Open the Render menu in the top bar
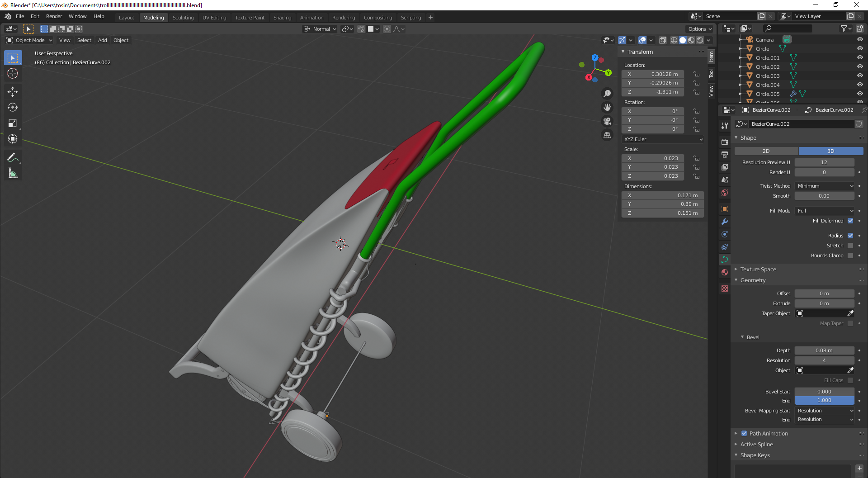Image resolution: width=868 pixels, height=478 pixels. [x=54, y=16]
